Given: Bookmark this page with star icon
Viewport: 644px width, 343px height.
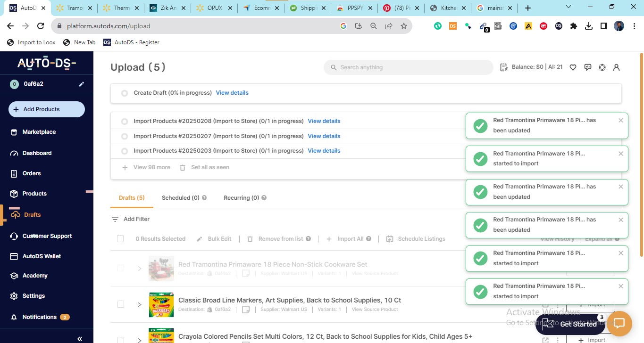Looking at the screenshot, I should pos(403,26).
